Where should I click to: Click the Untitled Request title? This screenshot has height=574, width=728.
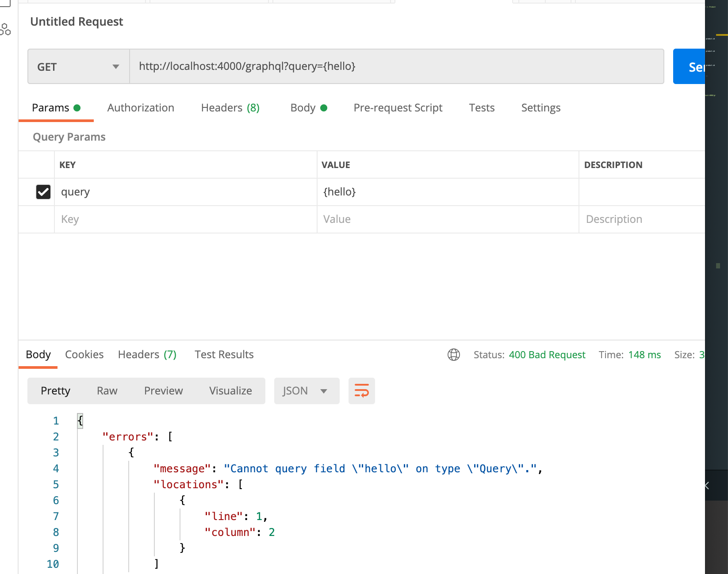tap(77, 22)
